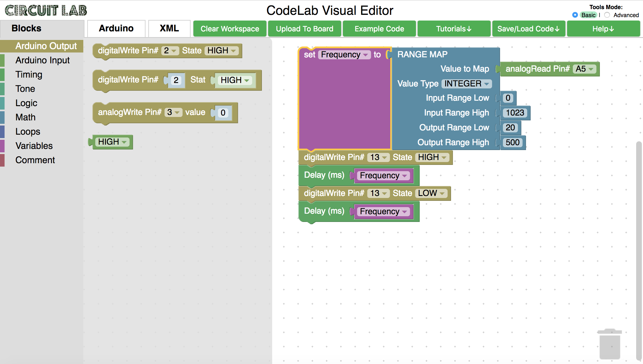Image resolution: width=643 pixels, height=364 pixels.
Task: Expand the Help dropdown menu
Action: (603, 29)
